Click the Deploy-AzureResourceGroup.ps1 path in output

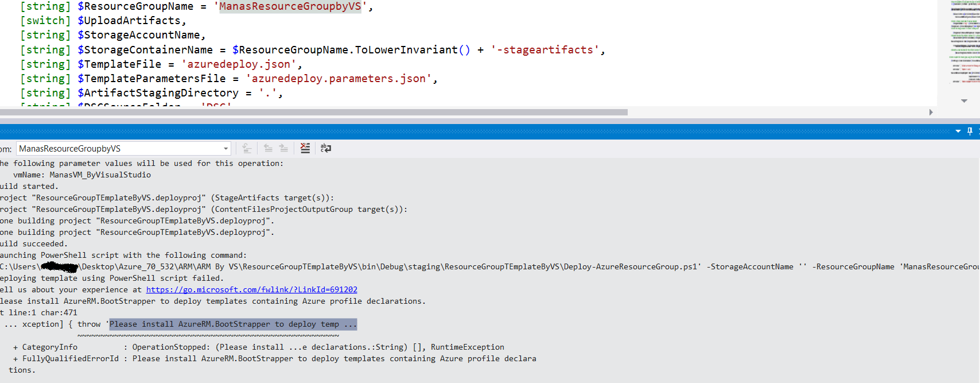click(x=631, y=267)
